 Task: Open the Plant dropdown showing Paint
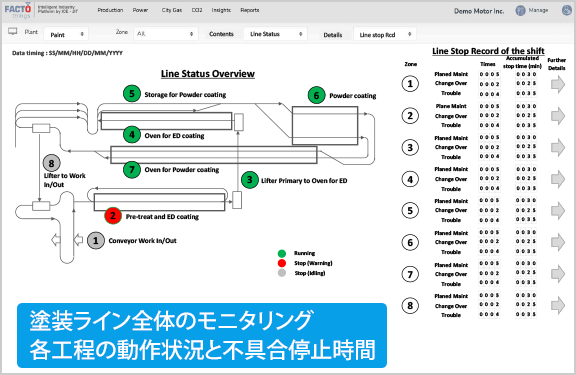pyautogui.click(x=66, y=35)
